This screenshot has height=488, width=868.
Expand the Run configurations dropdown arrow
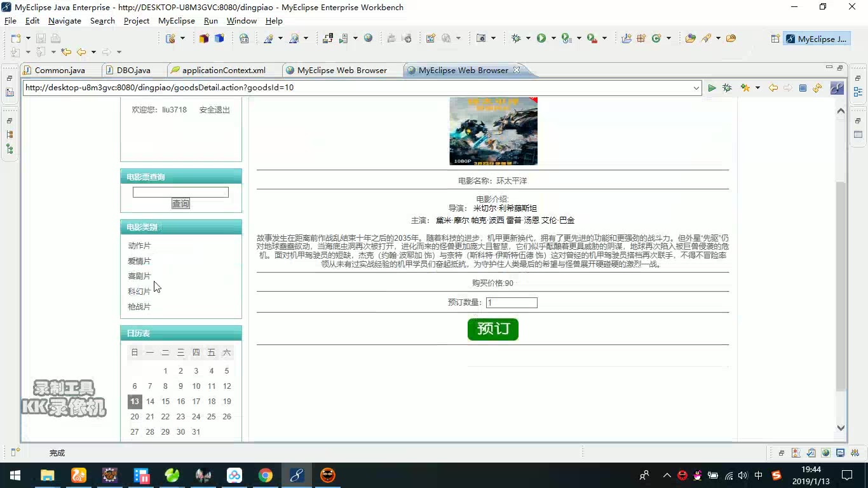(x=553, y=39)
